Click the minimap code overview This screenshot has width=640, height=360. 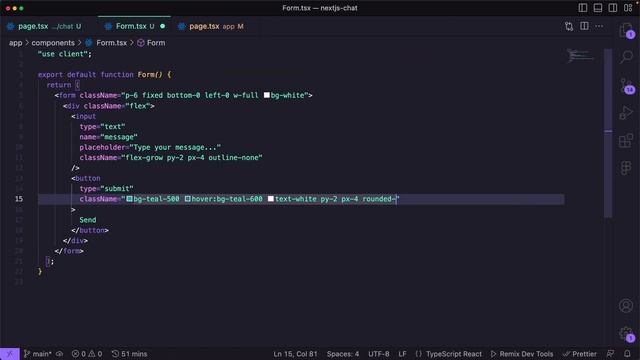(581, 56)
